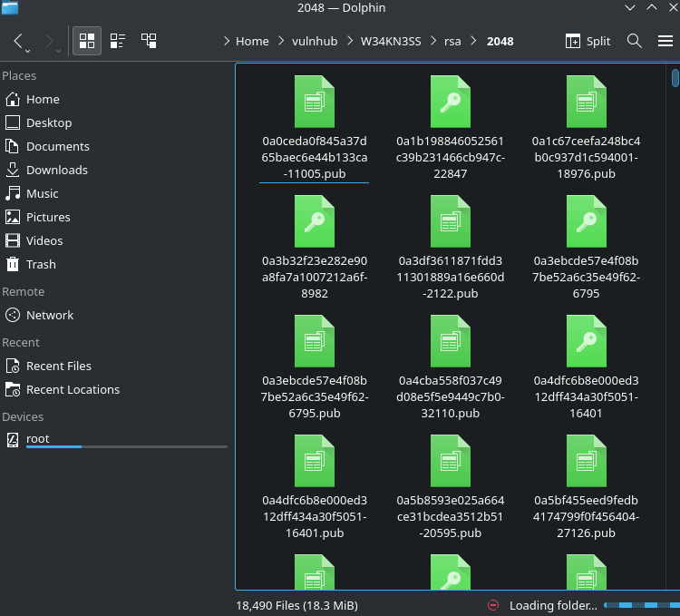The image size is (680, 616).
Task: Expand the breadcrumb chevron before Home
Action: coord(227,42)
